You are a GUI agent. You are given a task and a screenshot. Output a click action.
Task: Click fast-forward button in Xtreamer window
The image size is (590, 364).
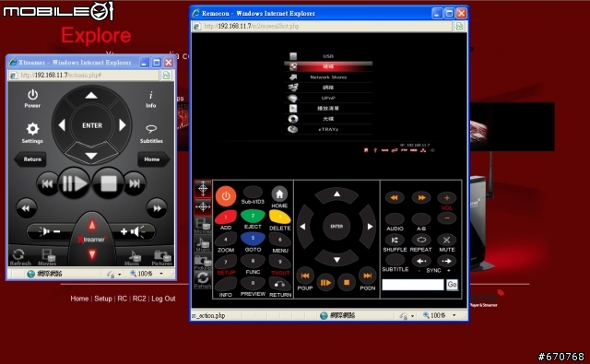(x=157, y=208)
